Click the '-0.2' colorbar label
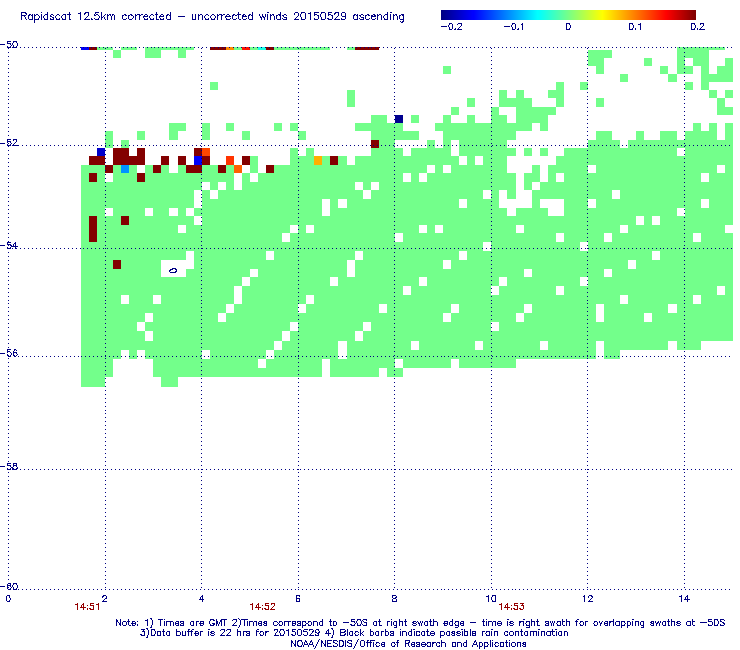Screen dimensions: 740x650 click(x=452, y=27)
